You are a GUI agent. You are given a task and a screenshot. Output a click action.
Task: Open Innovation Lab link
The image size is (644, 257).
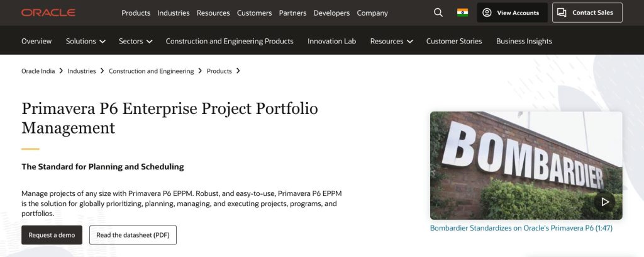coord(332,41)
